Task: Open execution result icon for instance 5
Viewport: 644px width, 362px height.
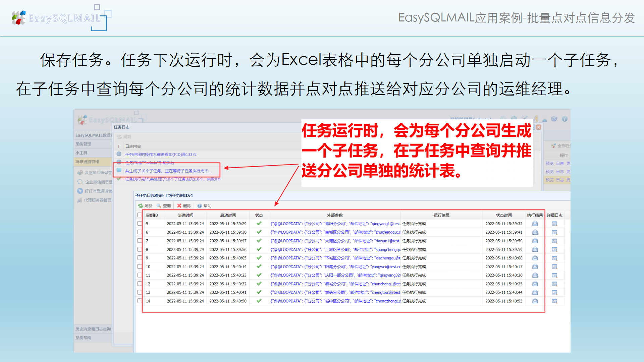Action: [x=535, y=224]
